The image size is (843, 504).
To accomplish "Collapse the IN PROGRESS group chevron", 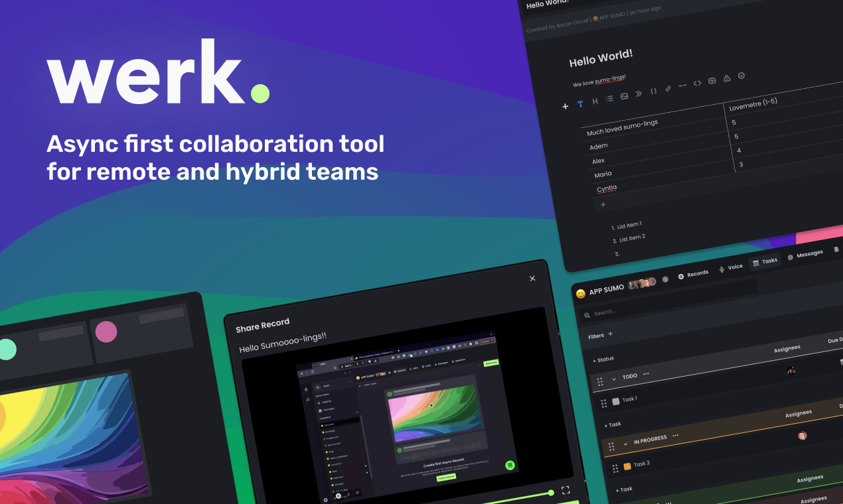I will (x=625, y=444).
